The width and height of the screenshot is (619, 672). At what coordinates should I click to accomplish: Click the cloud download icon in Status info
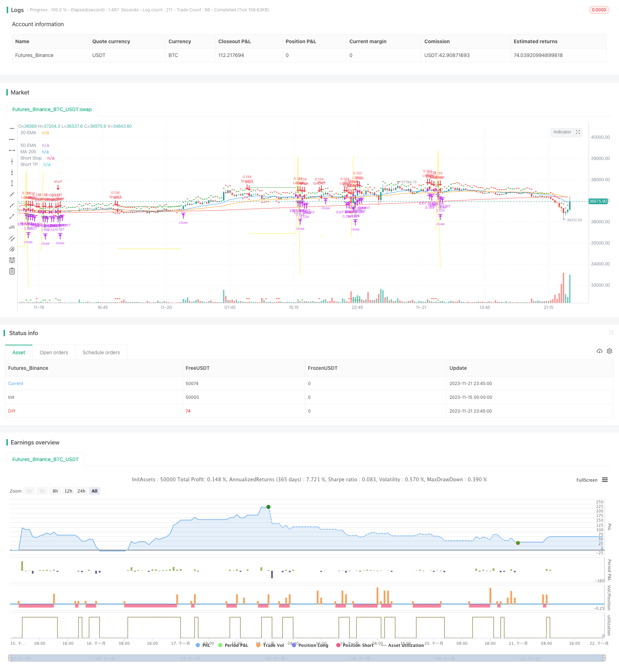click(599, 351)
